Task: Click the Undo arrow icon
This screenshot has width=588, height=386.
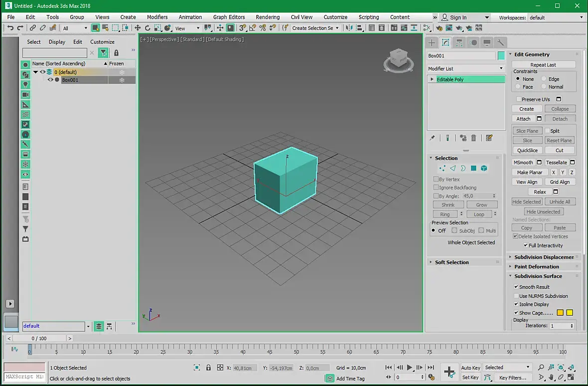Action: click(10, 28)
